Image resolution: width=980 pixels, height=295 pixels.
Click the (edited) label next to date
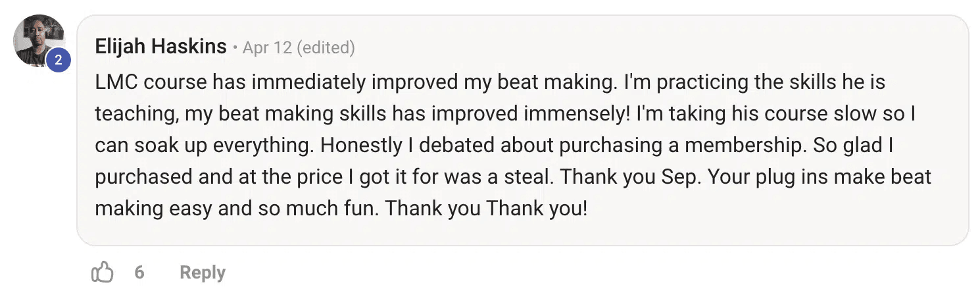coord(326,47)
